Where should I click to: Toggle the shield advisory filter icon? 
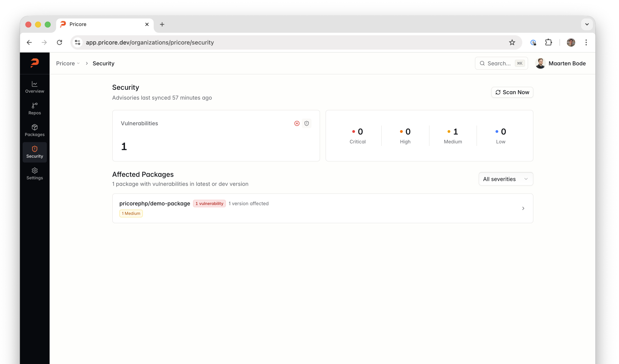point(306,123)
